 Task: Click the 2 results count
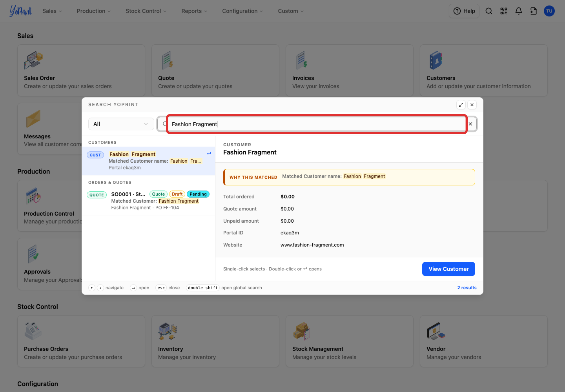coord(467,288)
